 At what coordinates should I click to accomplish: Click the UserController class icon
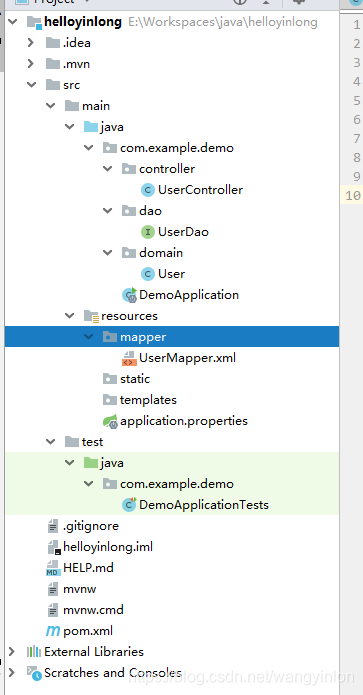(x=148, y=190)
